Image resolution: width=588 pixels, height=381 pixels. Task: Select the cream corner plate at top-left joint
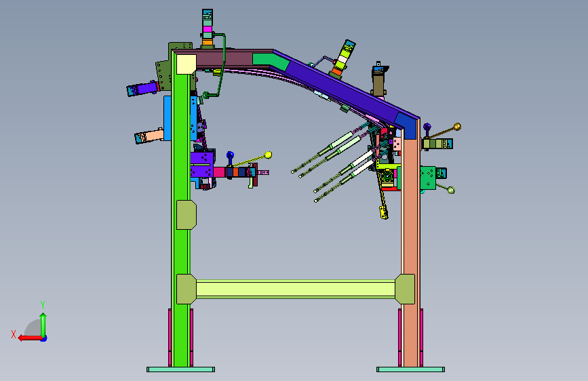(x=186, y=64)
